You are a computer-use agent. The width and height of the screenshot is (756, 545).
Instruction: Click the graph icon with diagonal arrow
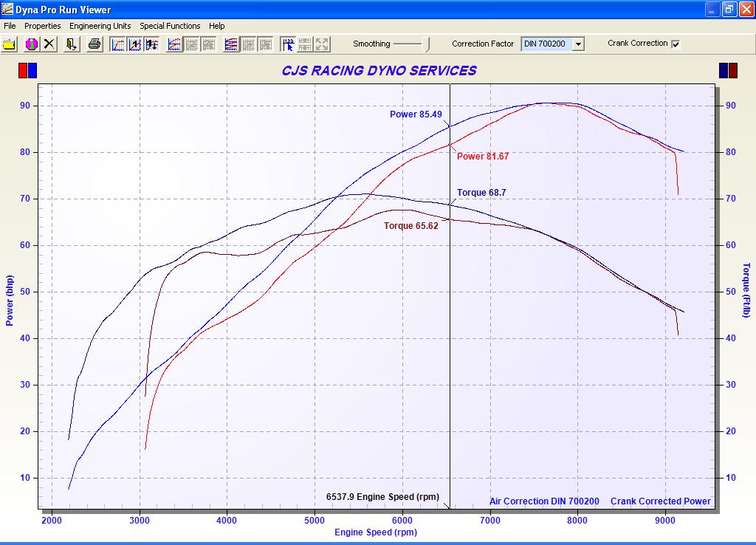[135, 44]
